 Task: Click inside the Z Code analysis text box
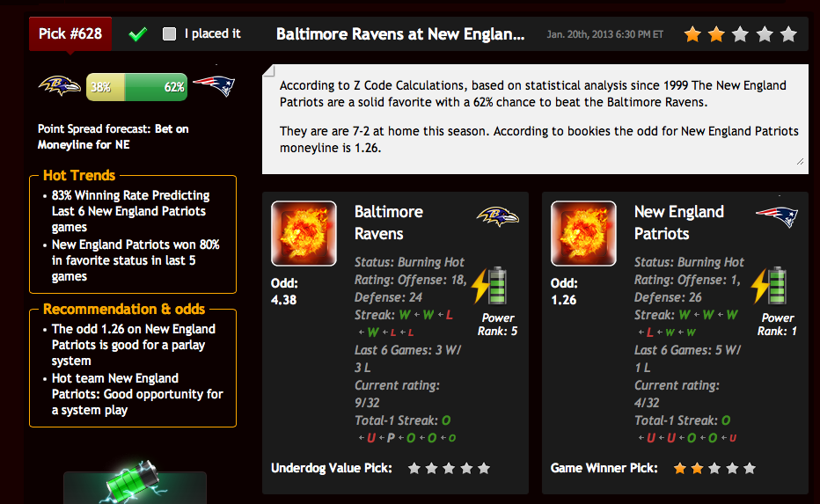pos(535,120)
